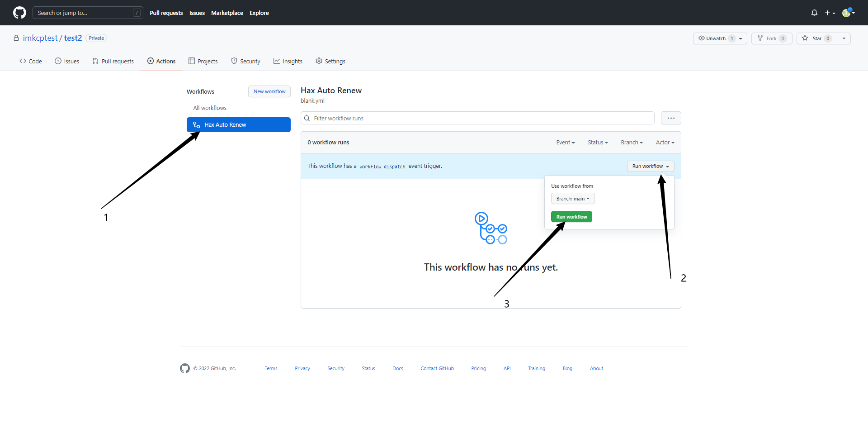Switch to the Settings tab
The image size is (868, 424).
pyautogui.click(x=330, y=61)
